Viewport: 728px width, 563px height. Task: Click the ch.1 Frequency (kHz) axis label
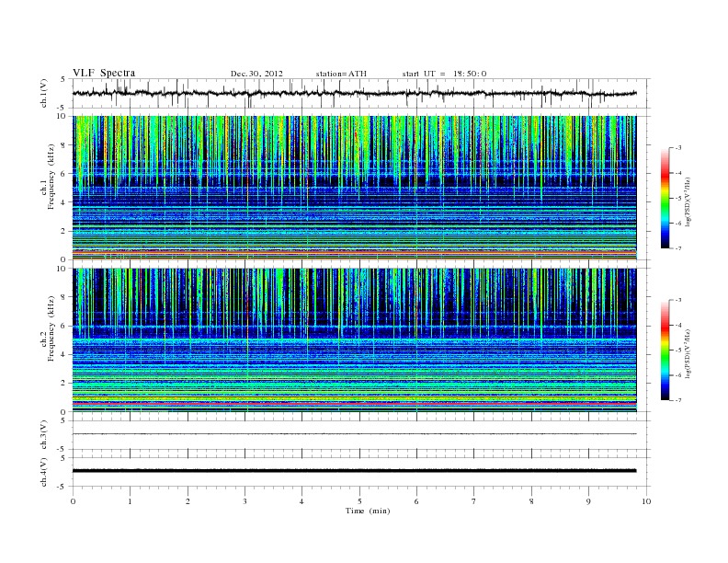[x=47, y=176]
